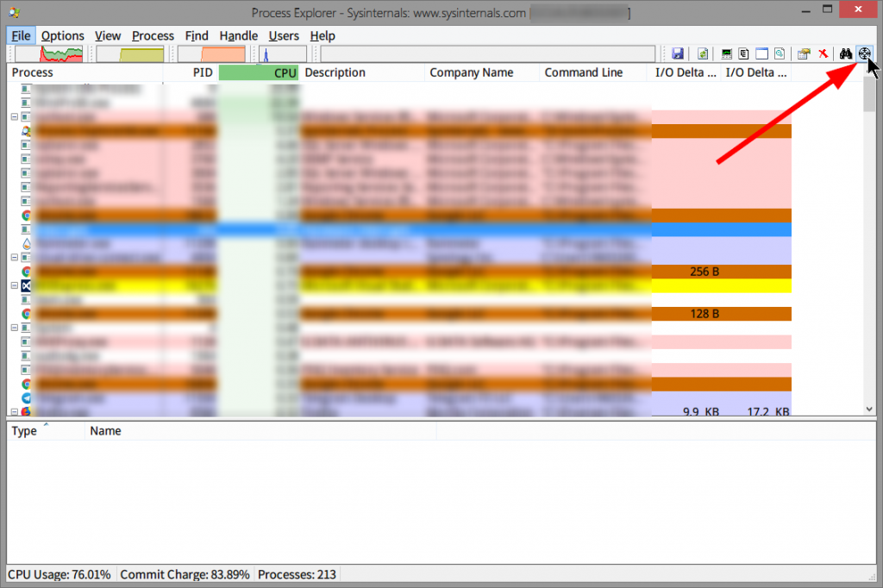Screen dimensions: 883x588
Task: Click the red X Kill Process icon
Action: (824, 53)
